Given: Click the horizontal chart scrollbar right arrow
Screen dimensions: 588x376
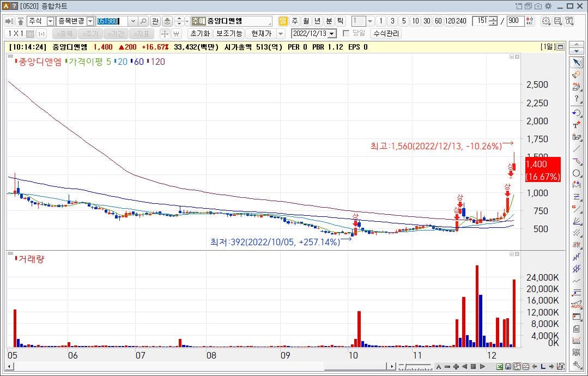Looking at the screenshot, I should click(392, 366).
